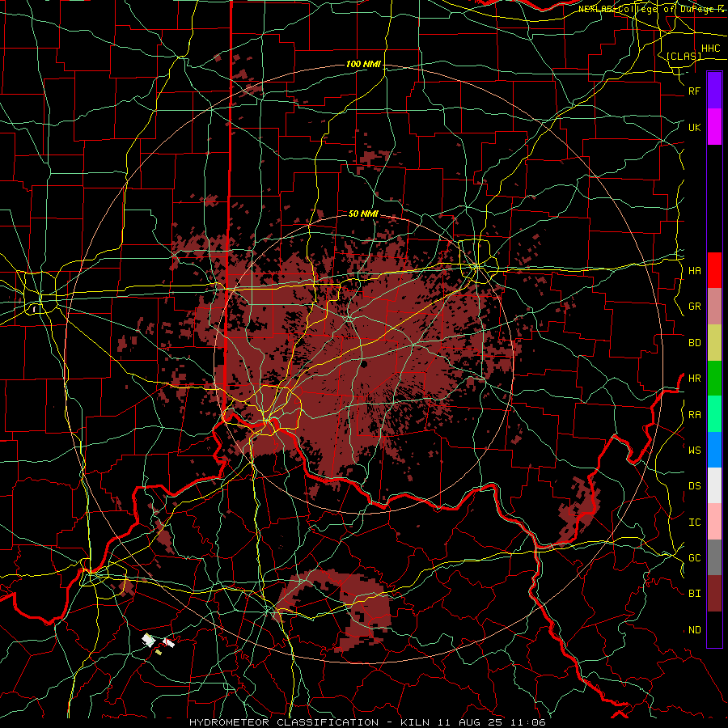Viewport: 728px width, 728px height.
Task: Click the black radar site dot at map center
Action: [363, 363]
